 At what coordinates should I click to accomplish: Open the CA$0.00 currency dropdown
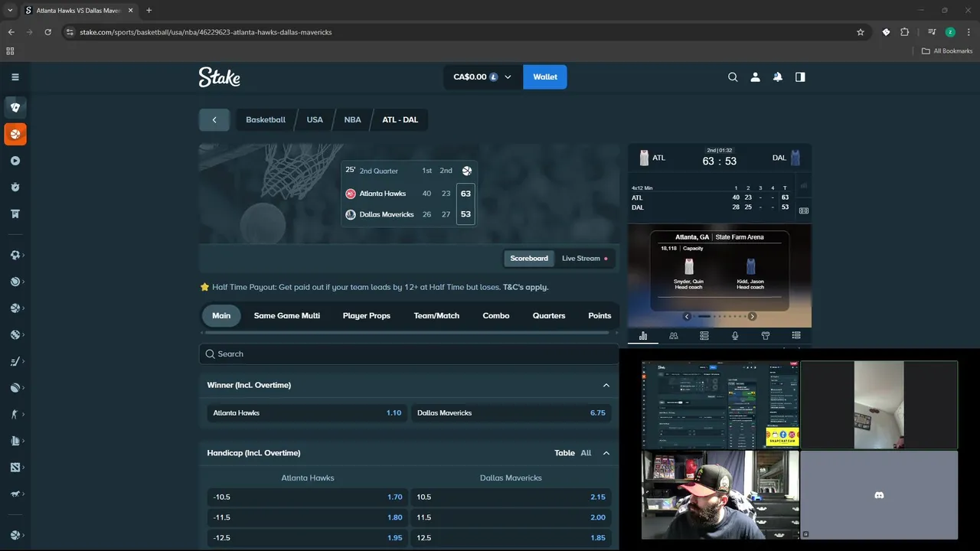coord(482,77)
